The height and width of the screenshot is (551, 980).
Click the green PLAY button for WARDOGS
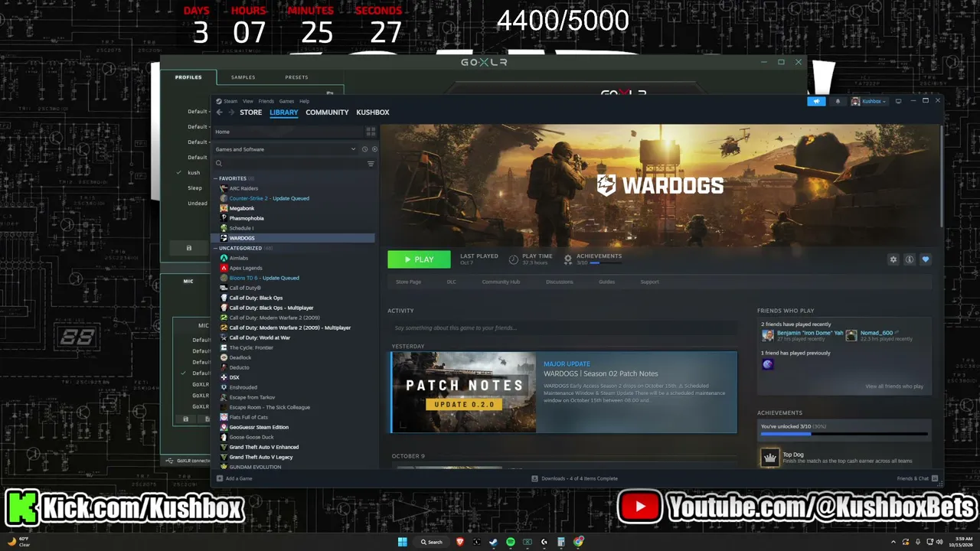tap(419, 259)
